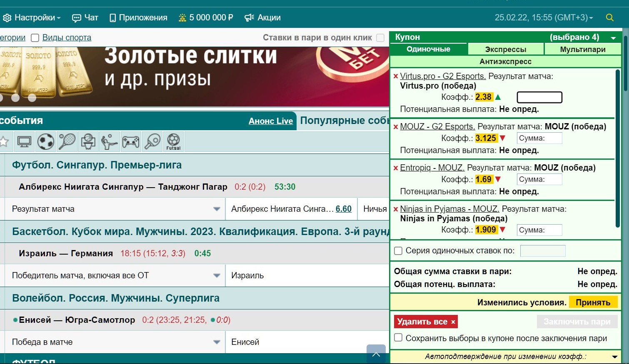The width and height of the screenshot is (629, 364).
Task: Filter events by football icon
Action: click(45, 141)
